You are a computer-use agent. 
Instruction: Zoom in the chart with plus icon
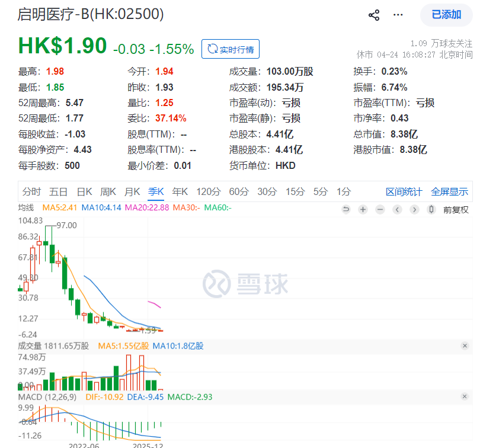pos(363,209)
